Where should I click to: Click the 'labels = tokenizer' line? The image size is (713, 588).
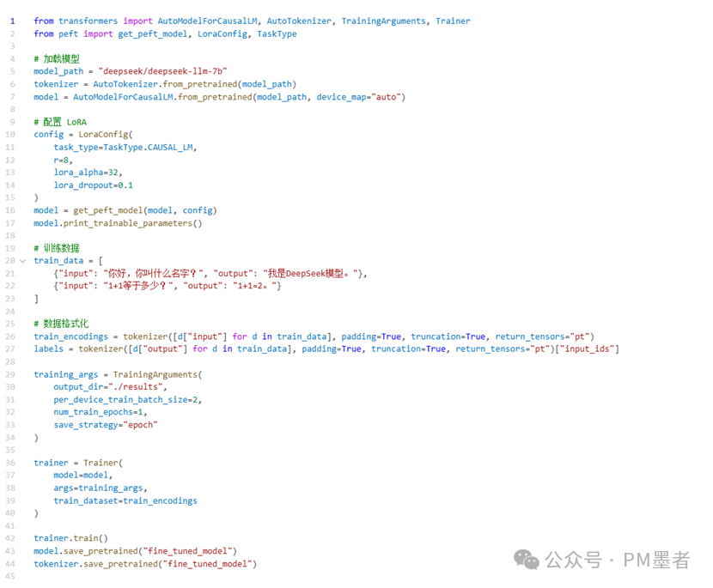[326, 349]
